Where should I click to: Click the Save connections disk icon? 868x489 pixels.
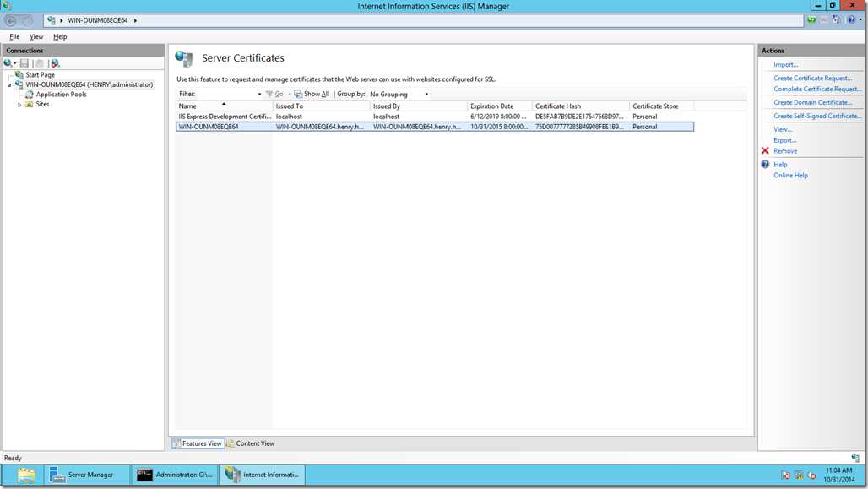tap(24, 63)
